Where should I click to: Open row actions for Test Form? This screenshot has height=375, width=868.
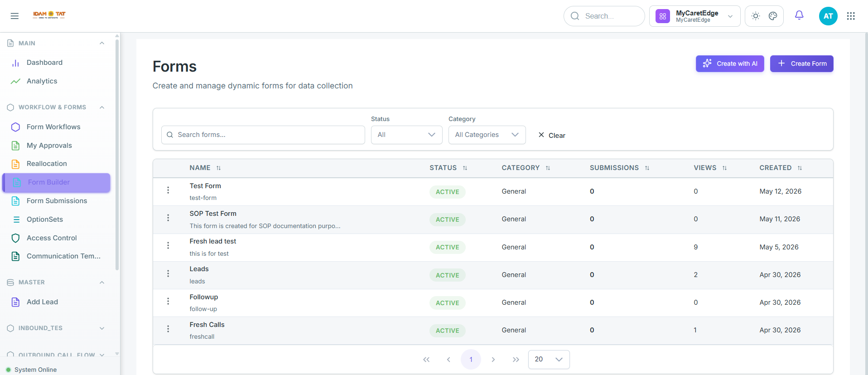pyautogui.click(x=168, y=190)
